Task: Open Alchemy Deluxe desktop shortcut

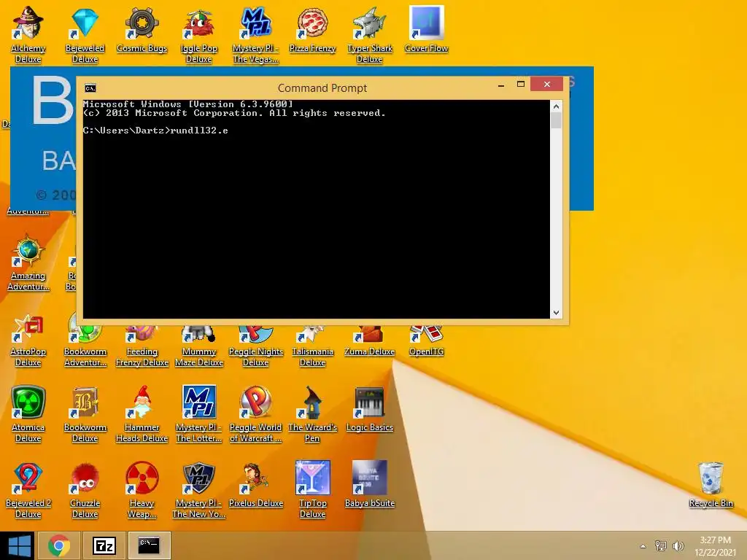Action: click(28, 34)
